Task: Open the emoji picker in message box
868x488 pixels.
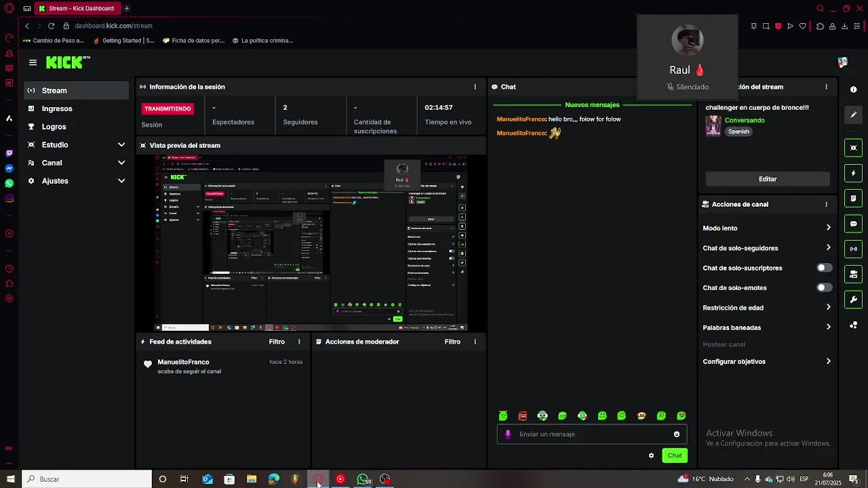Action: (677, 434)
